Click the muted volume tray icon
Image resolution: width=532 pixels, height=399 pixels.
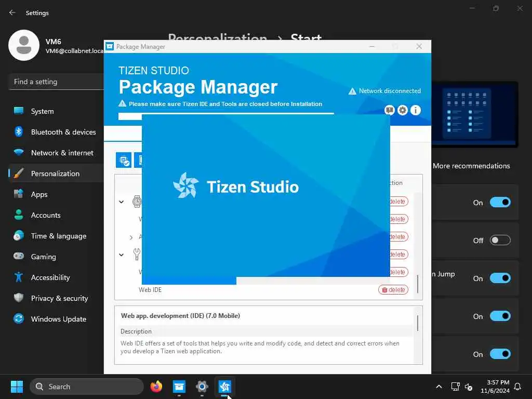pyautogui.click(x=469, y=387)
